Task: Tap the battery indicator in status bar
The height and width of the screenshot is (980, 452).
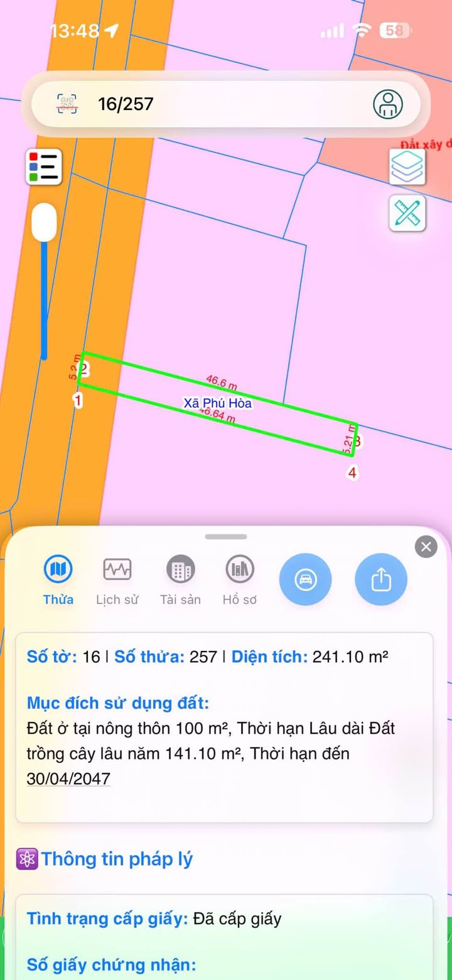Action: 395,30
